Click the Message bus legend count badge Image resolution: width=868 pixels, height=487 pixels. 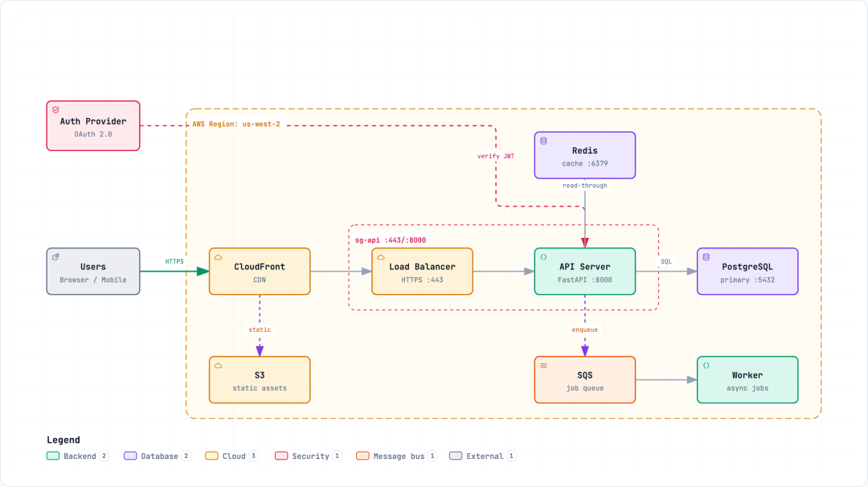click(x=432, y=456)
